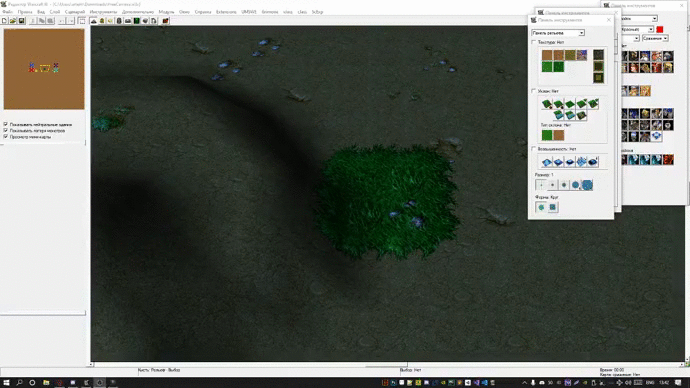Open the Object Manager toolbar icon
Image resolution: width=690 pixels, height=388 pixels.
point(145,21)
